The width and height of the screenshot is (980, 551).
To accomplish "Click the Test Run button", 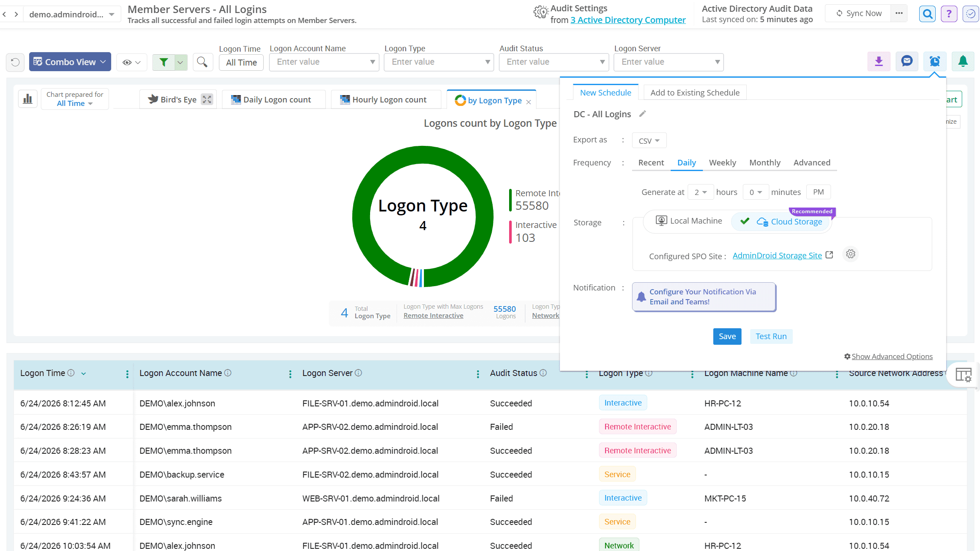I will pos(771,337).
